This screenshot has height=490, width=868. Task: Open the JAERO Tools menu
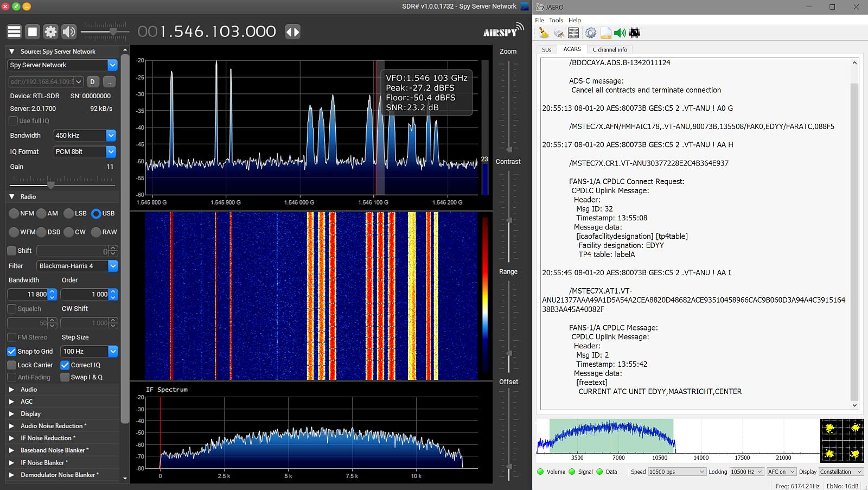(x=556, y=20)
